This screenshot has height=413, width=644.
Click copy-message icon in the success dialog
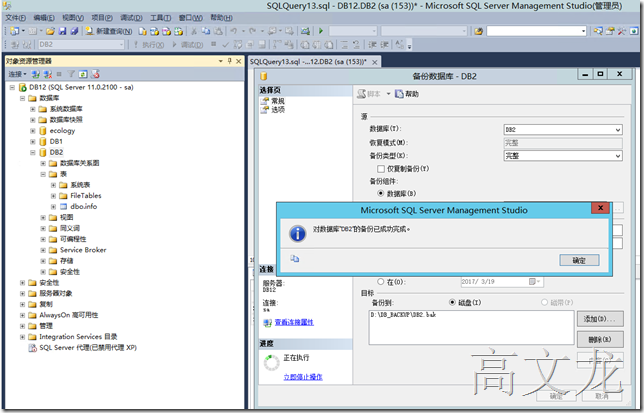pos(294,259)
